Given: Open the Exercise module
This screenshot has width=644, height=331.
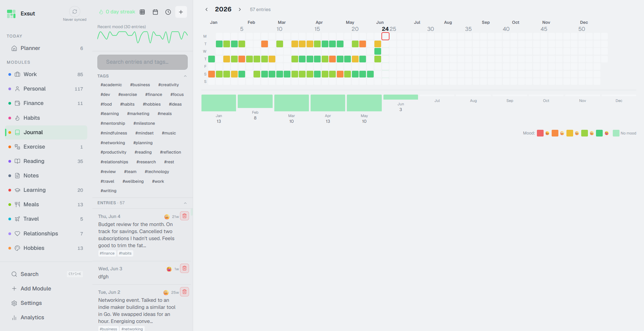Looking at the screenshot, I should 46,147.
